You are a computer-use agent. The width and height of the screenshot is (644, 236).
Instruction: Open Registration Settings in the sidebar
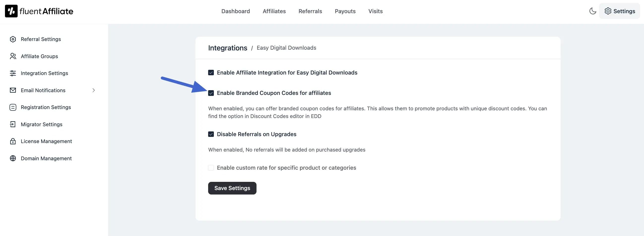46,107
